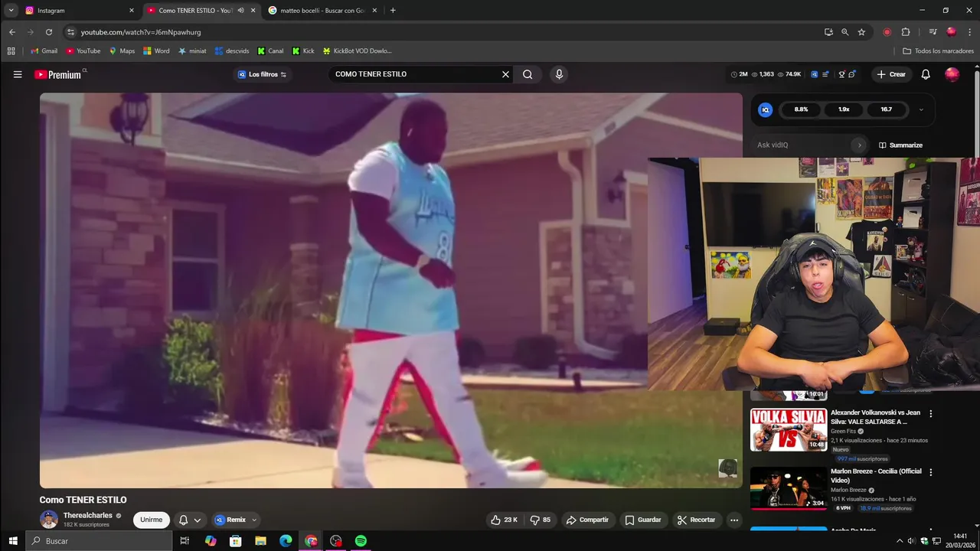980x551 pixels.
Task: Dislike the video with thumbs down
Action: (541, 520)
